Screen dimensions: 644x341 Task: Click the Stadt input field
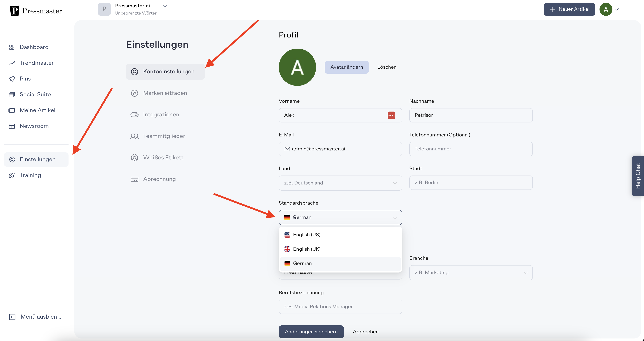point(471,183)
